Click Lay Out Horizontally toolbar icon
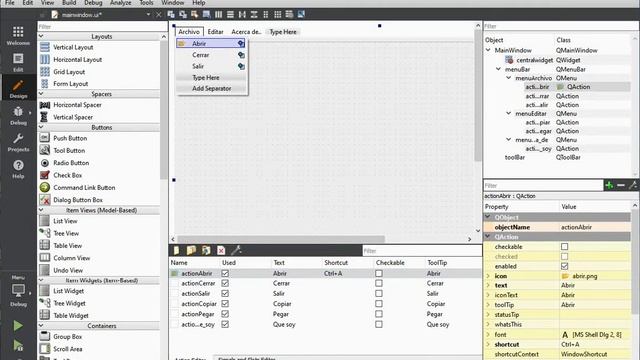This screenshot has width=640, height=360. (x=218, y=15)
